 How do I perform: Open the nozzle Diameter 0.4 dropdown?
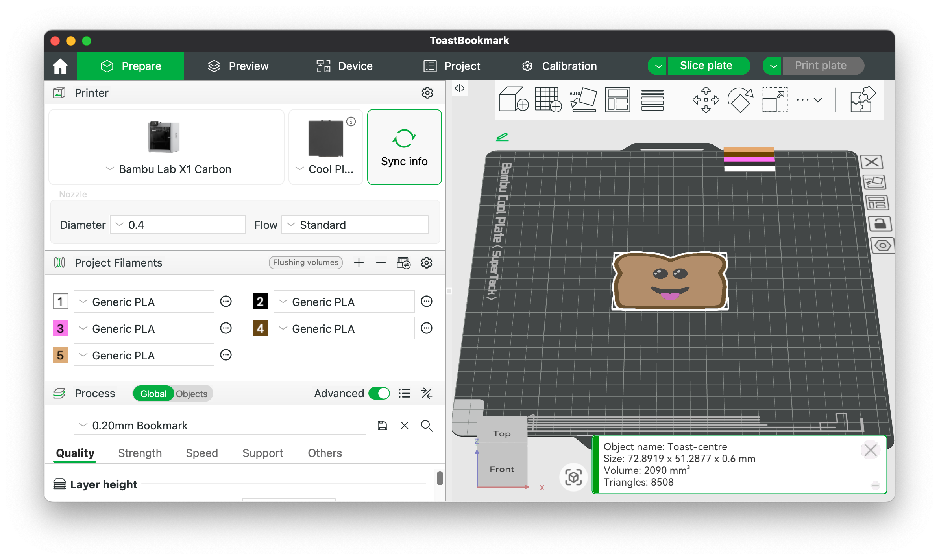pyautogui.click(x=178, y=225)
